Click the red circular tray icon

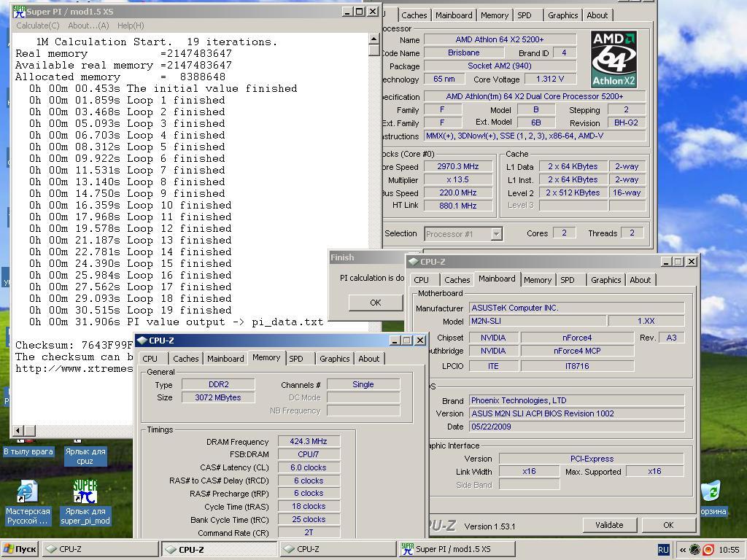[708, 550]
